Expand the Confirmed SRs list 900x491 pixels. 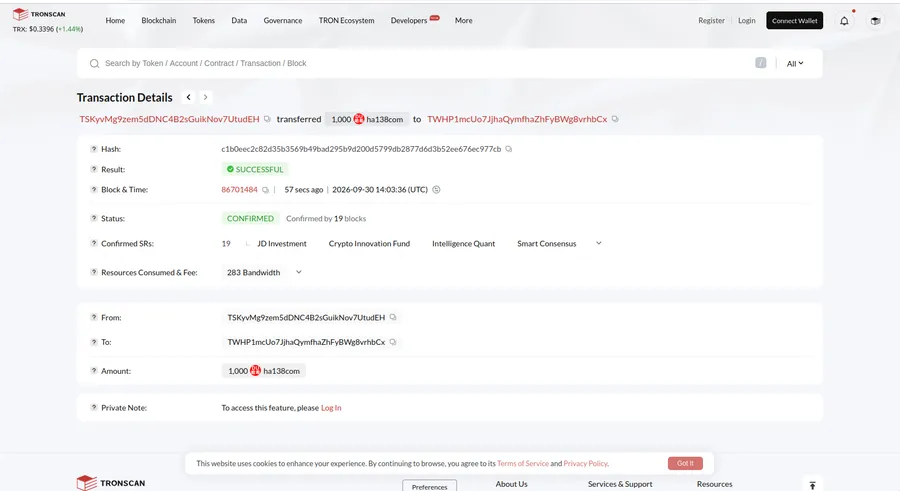(x=599, y=243)
